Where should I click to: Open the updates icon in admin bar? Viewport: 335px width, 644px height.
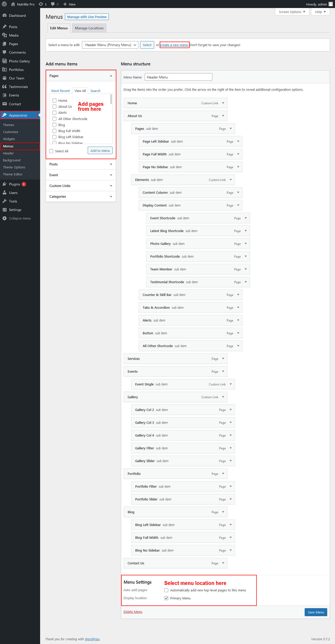(41, 4)
